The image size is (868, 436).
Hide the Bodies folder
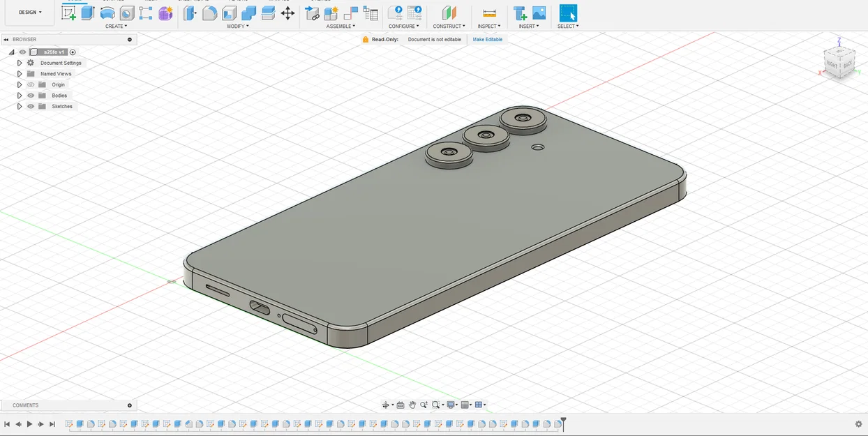click(x=31, y=96)
